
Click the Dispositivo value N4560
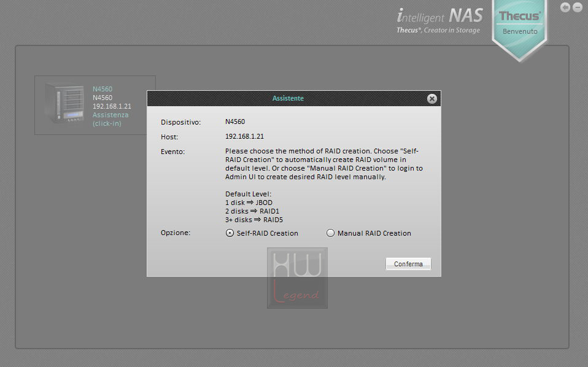click(234, 122)
